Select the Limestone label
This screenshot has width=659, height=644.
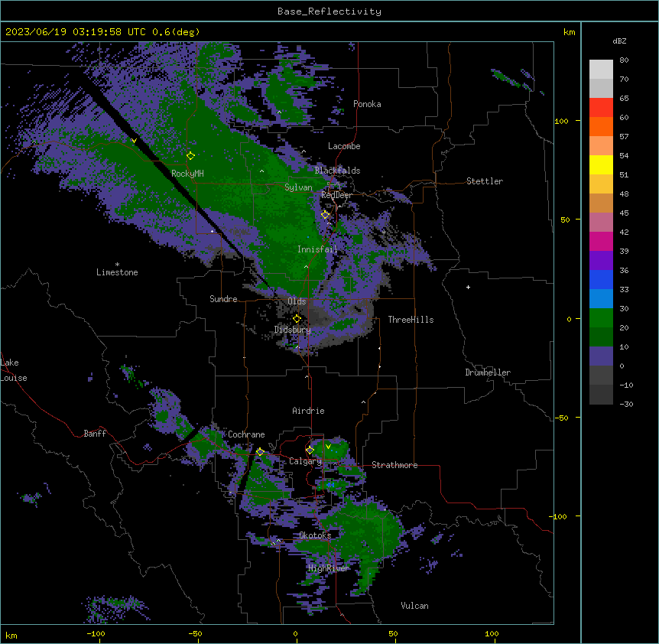tap(117, 272)
